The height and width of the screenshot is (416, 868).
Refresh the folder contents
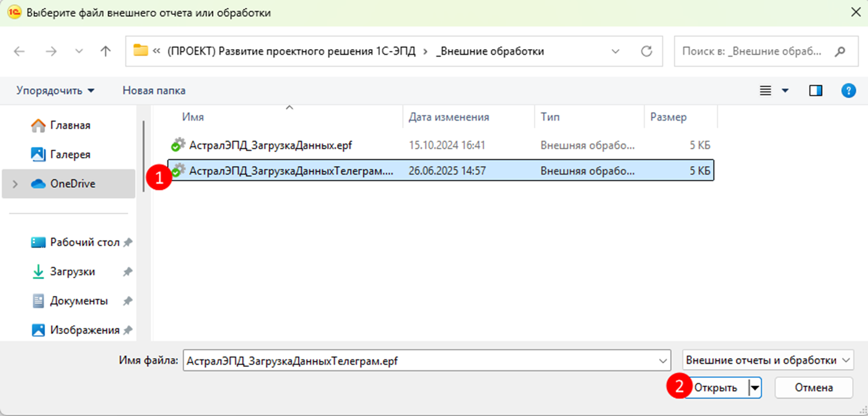(646, 51)
